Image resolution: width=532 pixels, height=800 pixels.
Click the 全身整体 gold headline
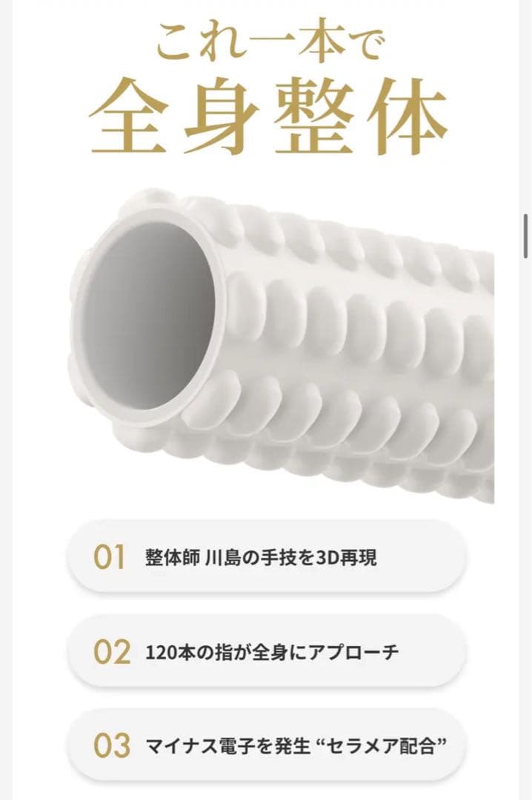[x=268, y=117]
